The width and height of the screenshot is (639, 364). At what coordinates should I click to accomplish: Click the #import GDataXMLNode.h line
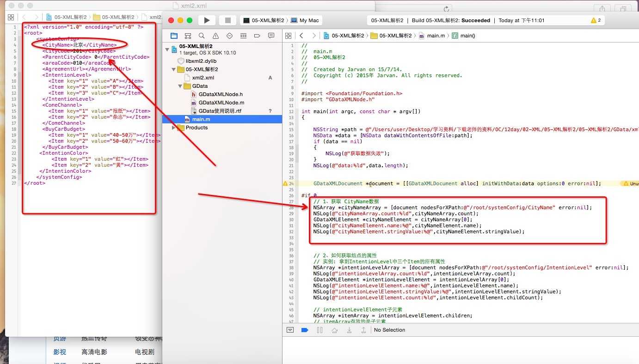(x=338, y=99)
